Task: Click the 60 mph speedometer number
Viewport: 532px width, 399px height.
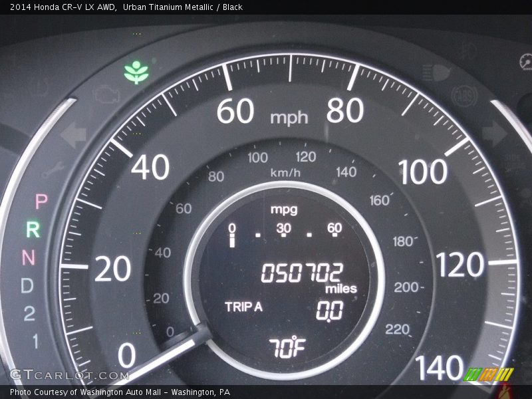Action: click(235, 111)
